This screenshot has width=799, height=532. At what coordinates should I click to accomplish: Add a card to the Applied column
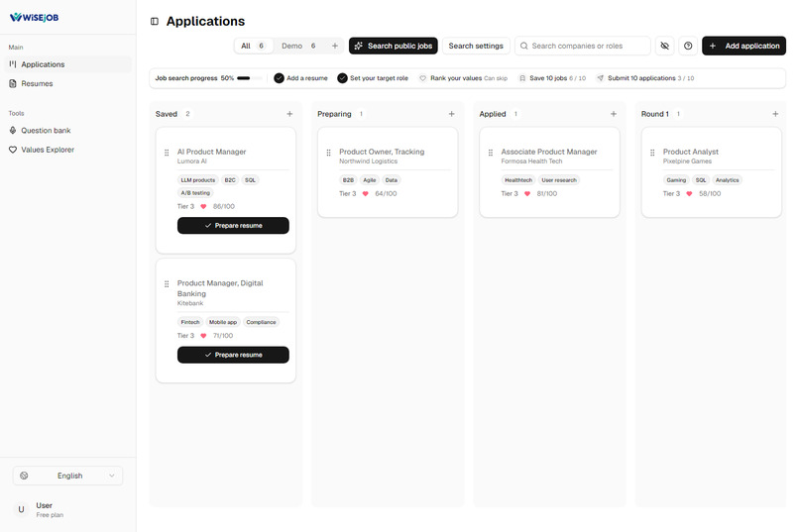click(x=614, y=114)
